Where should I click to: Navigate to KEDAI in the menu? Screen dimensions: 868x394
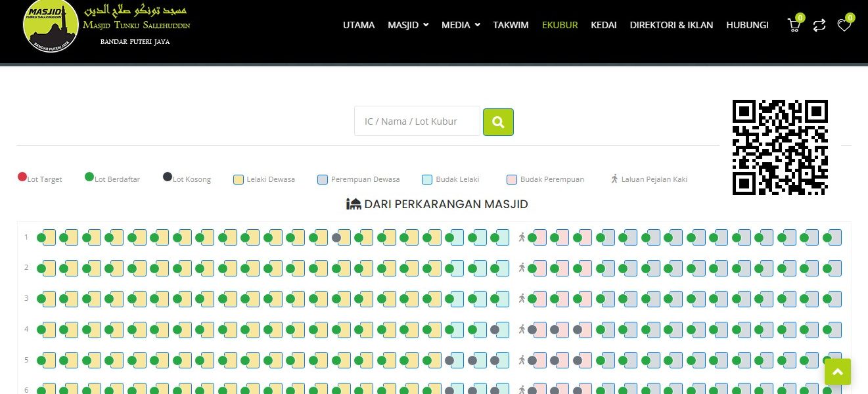[x=603, y=25]
